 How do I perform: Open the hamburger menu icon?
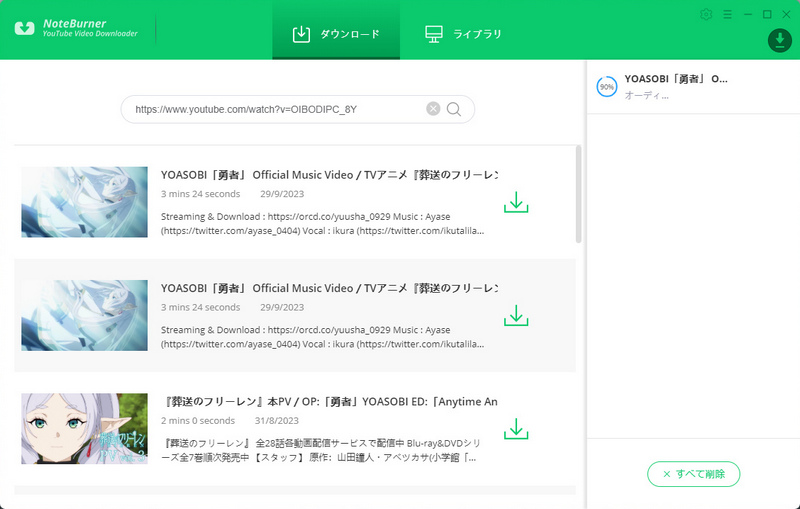click(728, 14)
